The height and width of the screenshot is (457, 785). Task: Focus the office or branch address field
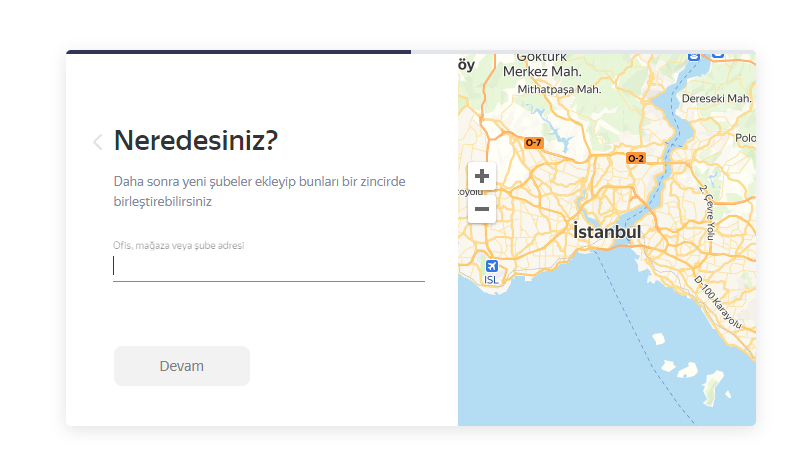(x=269, y=266)
